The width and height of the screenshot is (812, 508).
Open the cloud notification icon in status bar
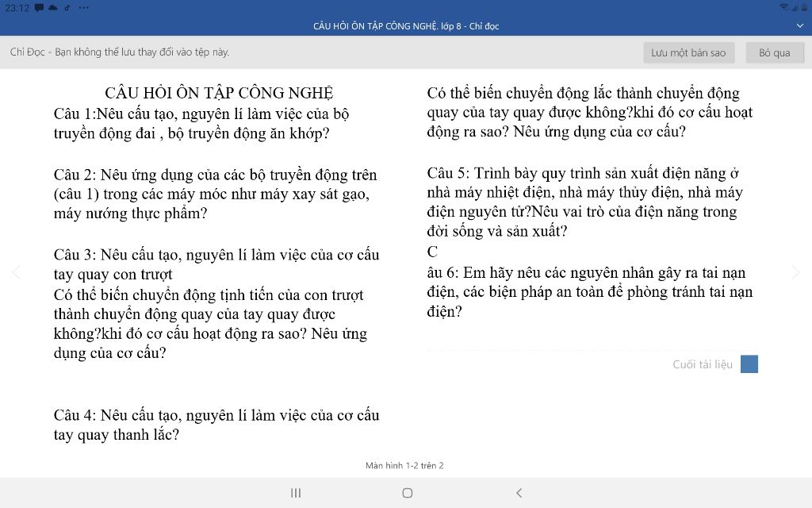53,8
